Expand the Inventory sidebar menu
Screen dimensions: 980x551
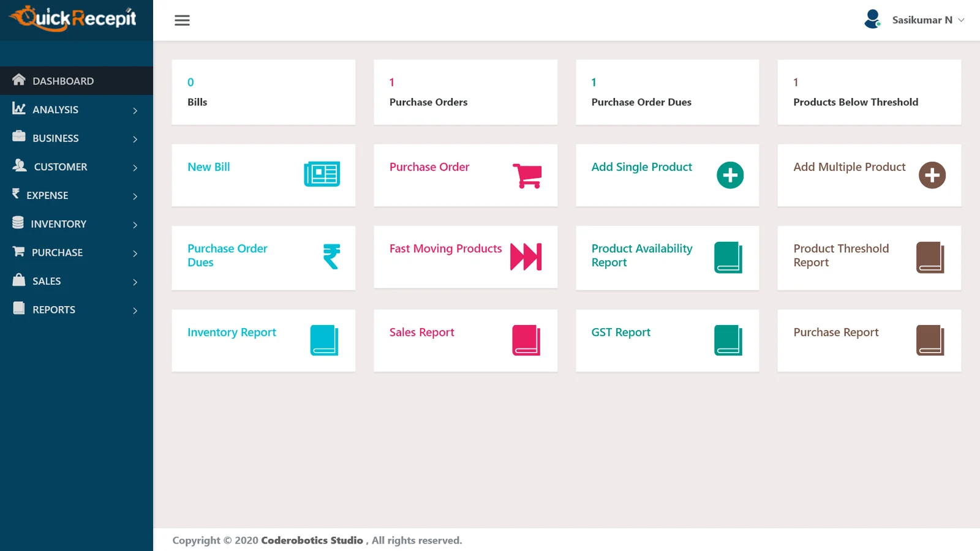(77, 224)
